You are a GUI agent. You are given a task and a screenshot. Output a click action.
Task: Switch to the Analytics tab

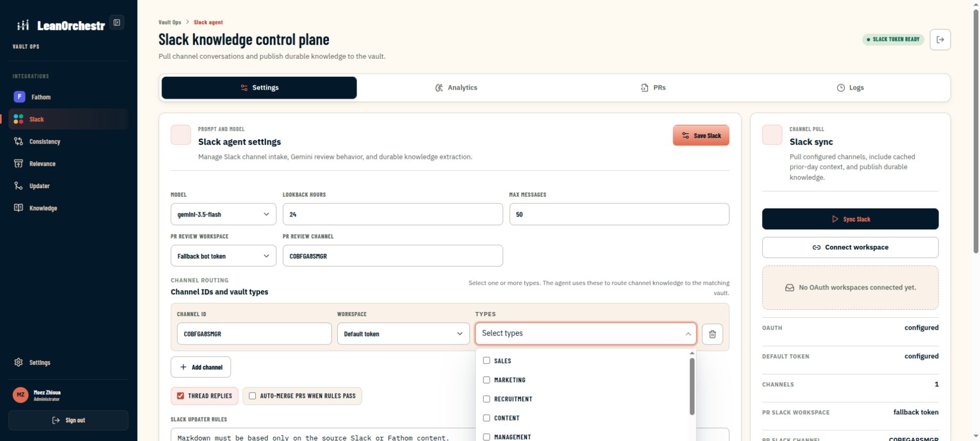click(456, 87)
